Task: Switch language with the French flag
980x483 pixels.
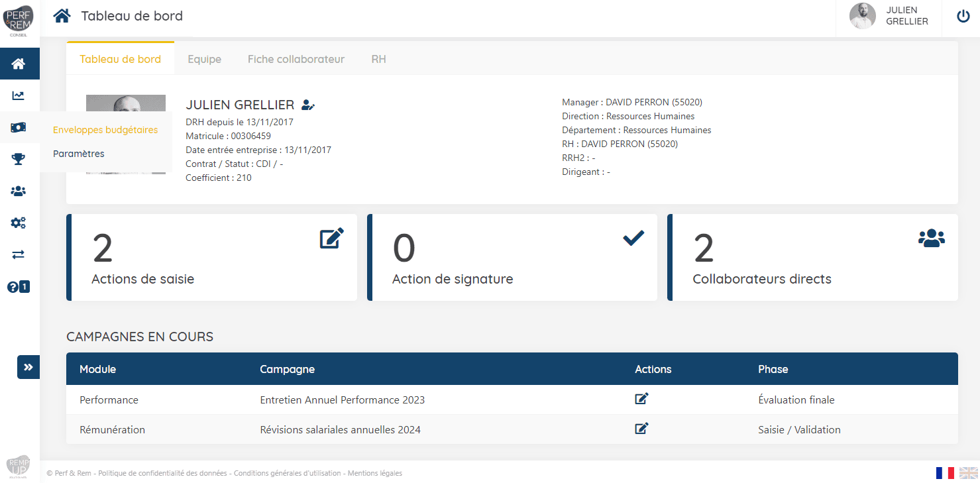Action: point(945,472)
